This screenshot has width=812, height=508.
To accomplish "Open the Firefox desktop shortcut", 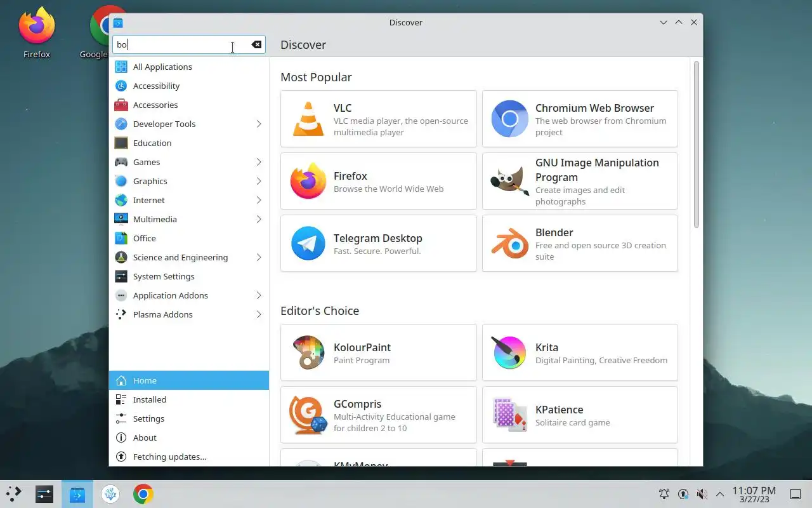I will point(37,33).
